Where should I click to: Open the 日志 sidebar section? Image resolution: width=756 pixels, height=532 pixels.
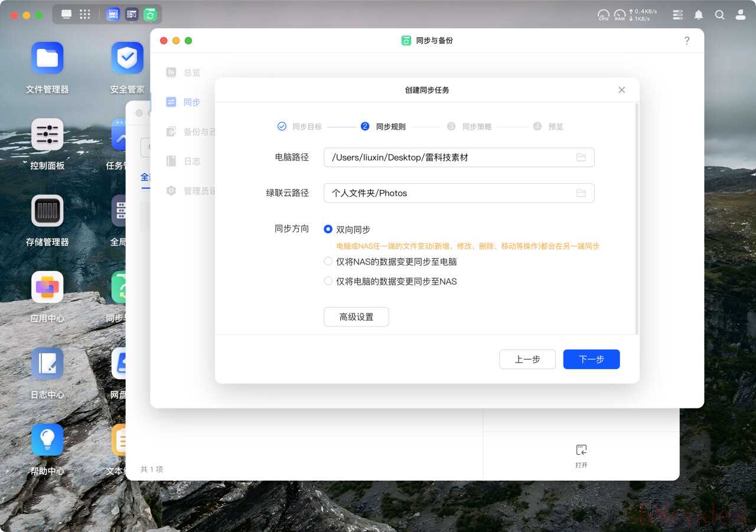(x=191, y=161)
